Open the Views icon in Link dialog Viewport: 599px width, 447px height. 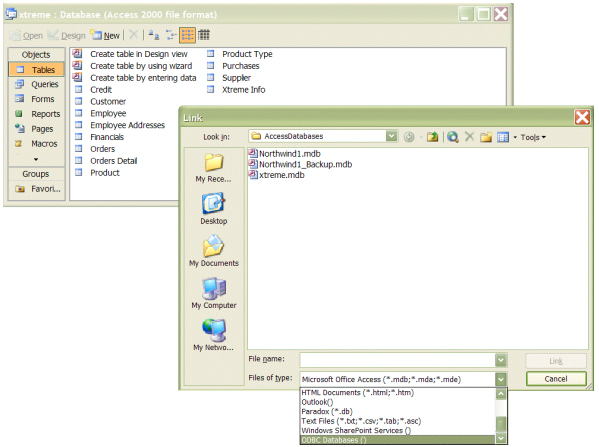click(x=503, y=136)
